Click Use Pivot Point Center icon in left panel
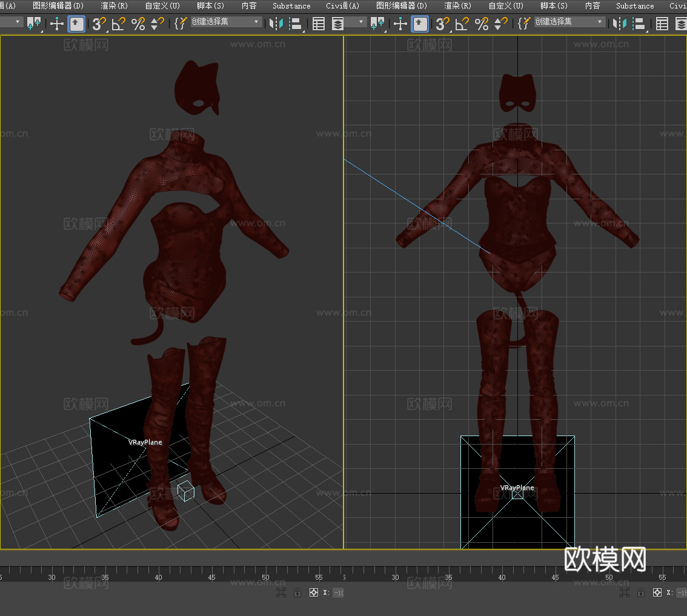Viewport: 687px width, 616px height. tap(34, 23)
